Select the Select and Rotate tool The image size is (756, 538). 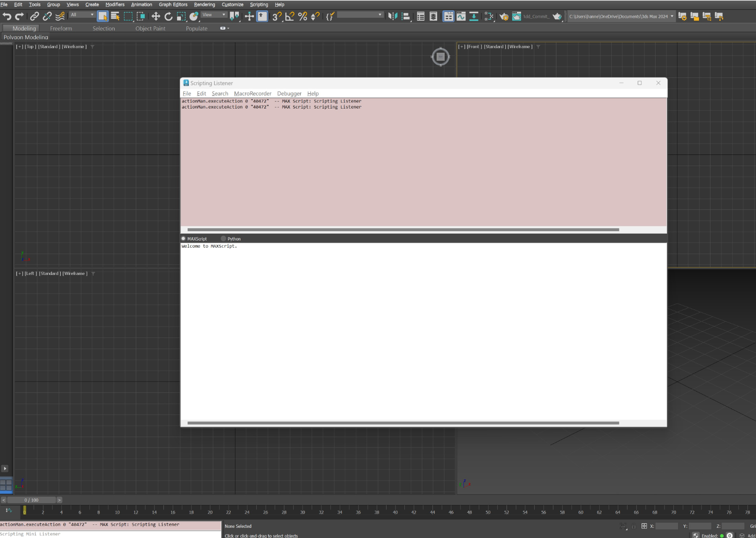coord(169,16)
